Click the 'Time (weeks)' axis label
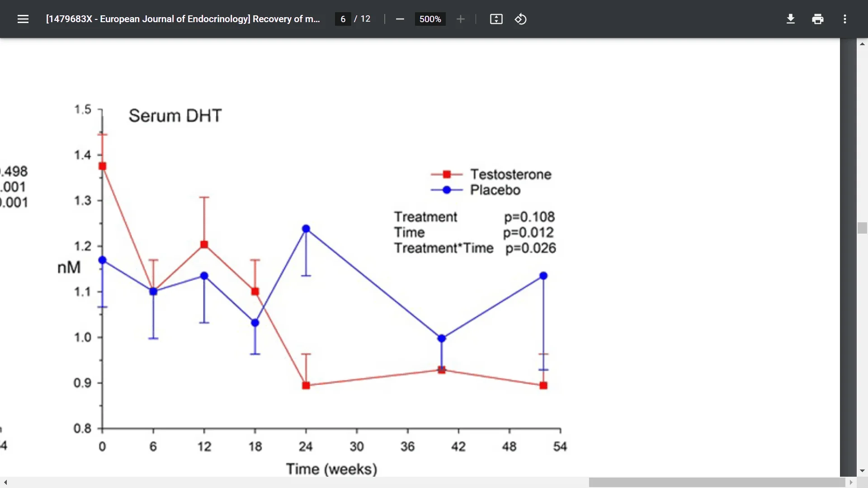The width and height of the screenshot is (868, 488). (331, 469)
